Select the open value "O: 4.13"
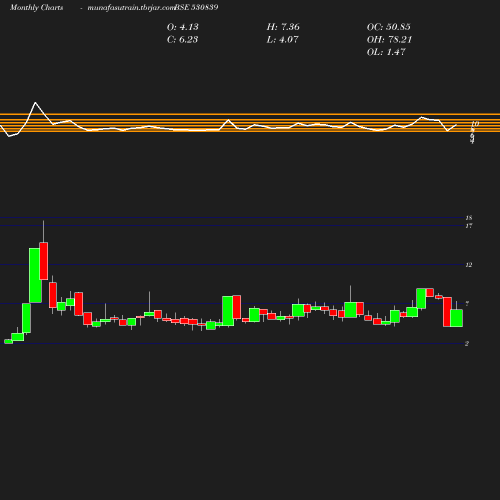This screenshot has width=500, height=500. click(182, 27)
